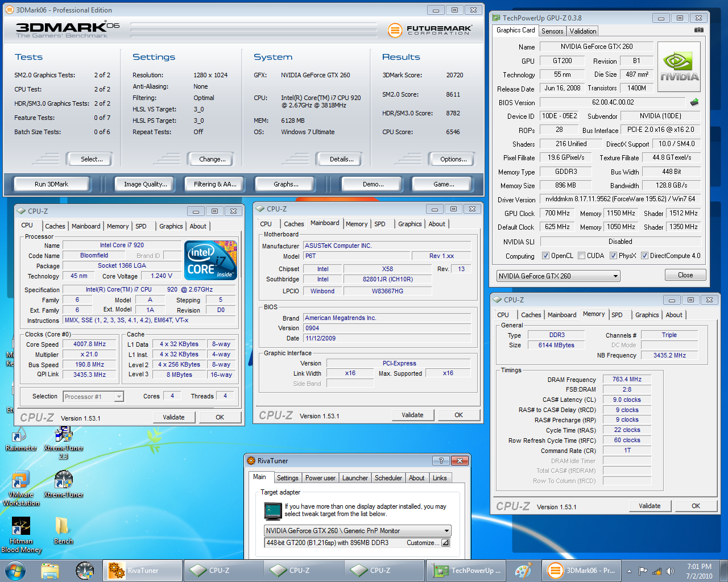Open the RivaTuner Customize triangle button

click(445, 543)
